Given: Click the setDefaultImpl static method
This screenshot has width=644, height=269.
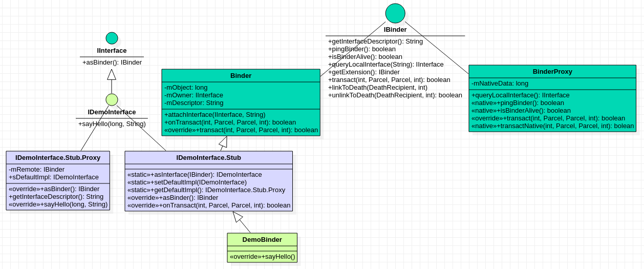Looking at the screenshot, I should 187,182.
